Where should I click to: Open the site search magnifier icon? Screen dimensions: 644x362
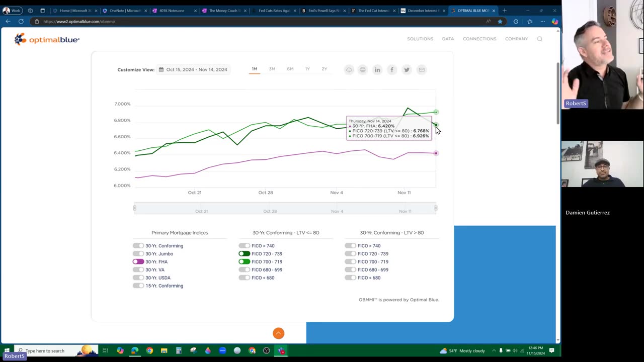point(539,39)
